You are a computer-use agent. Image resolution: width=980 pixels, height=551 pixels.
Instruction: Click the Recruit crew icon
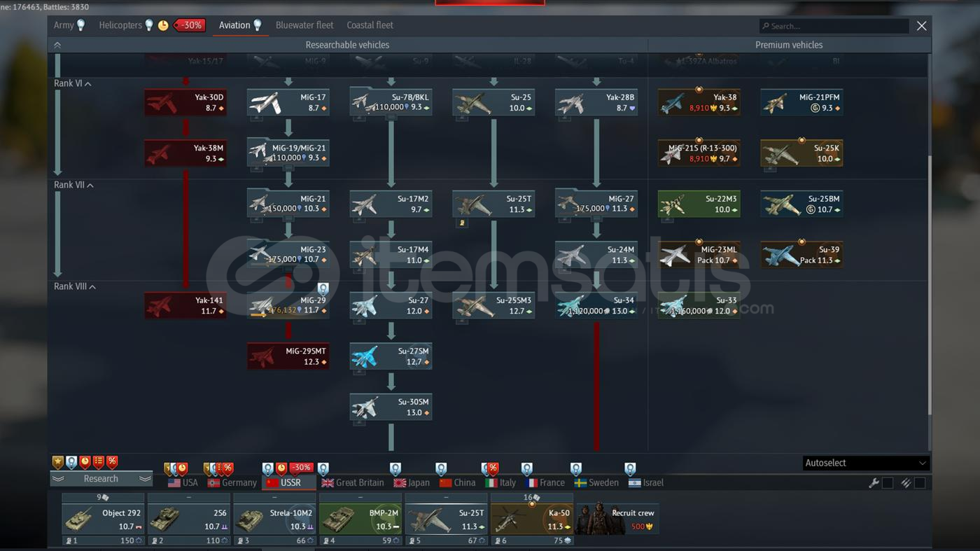617,519
